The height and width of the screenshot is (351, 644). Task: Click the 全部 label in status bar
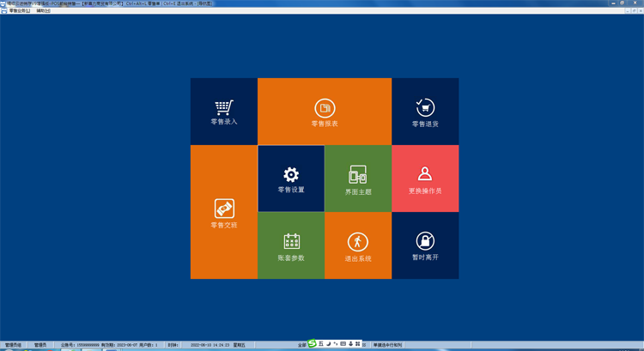[301, 345]
